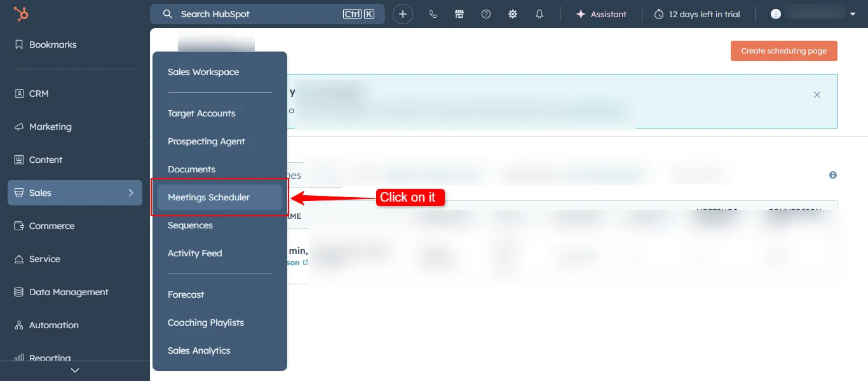The image size is (868, 381).
Task: Open the notifications bell icon
Action: (x=539, y=14)
